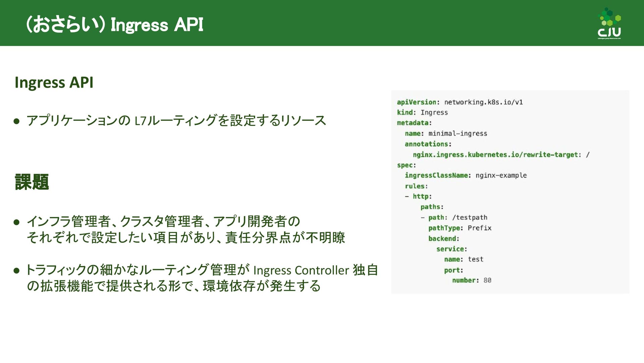Click 'kind: Ingress' in the code block
The image size is (644, 363).
(422, 112)
